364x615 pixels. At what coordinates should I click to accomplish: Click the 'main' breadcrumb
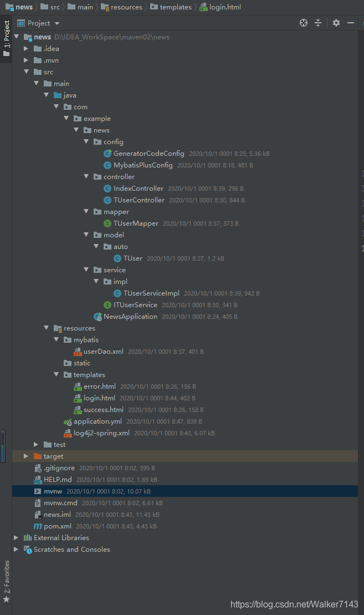80,7
